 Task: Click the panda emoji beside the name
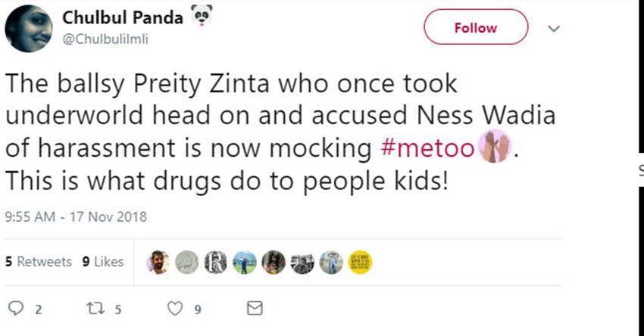[x=202, y=15]
